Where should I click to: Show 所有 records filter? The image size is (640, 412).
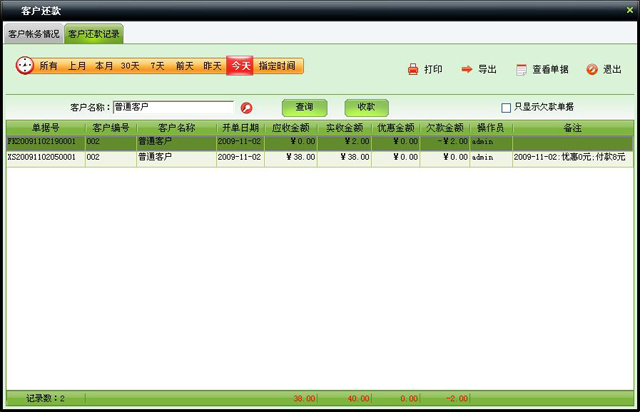[x=49, y=66]
